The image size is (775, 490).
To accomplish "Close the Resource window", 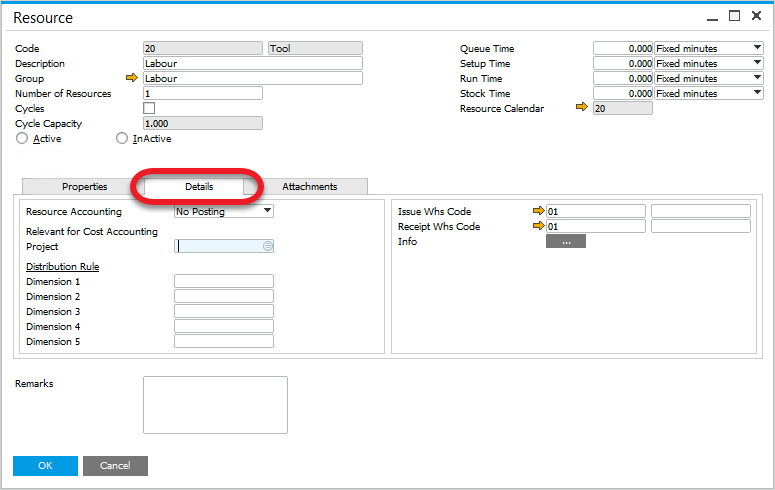I will pyautogui.click(x=757, y=16).
